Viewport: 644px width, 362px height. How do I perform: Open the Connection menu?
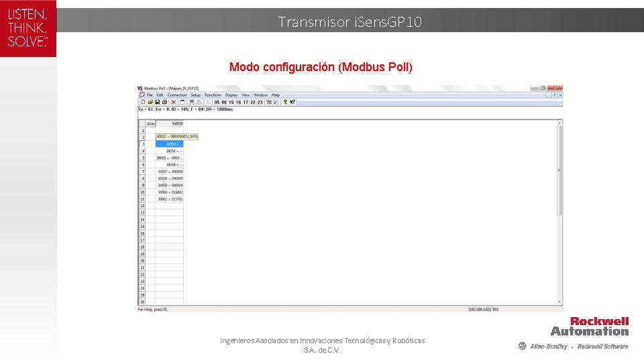(x=177, y=95)
